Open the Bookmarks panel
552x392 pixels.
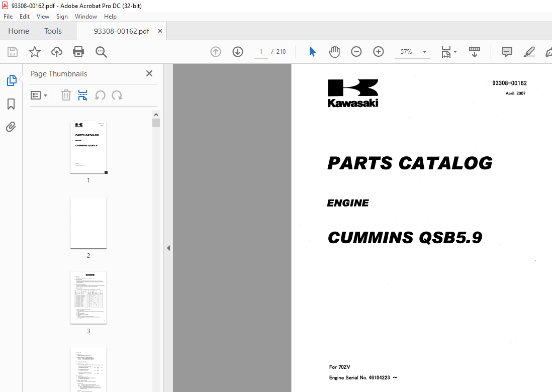(11, 104)
